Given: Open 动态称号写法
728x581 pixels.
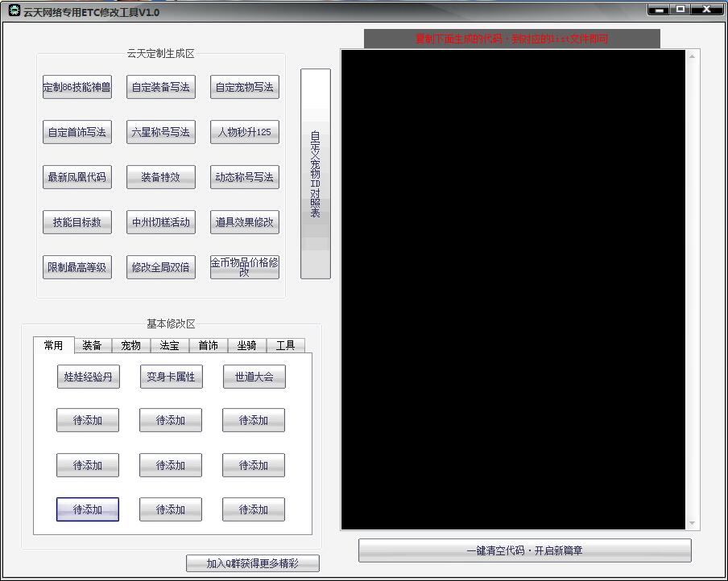Looking at the screenshot, I should (x=245, y=177).
